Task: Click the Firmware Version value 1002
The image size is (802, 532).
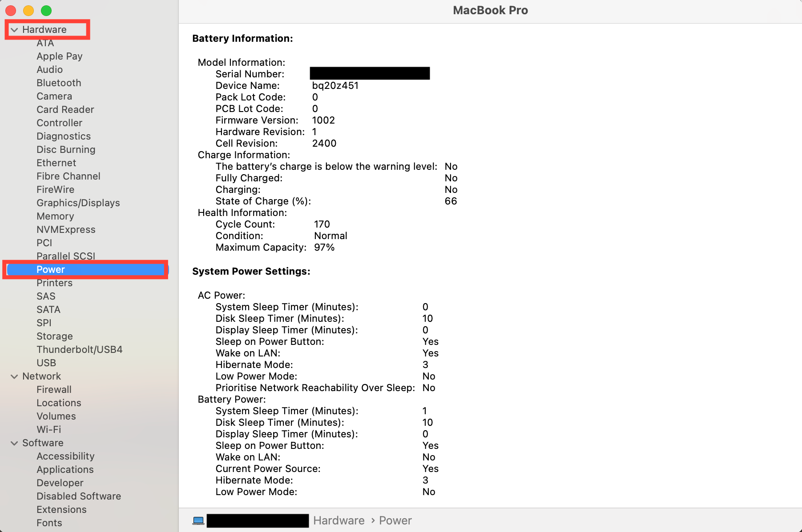Action: click(323, 120)
